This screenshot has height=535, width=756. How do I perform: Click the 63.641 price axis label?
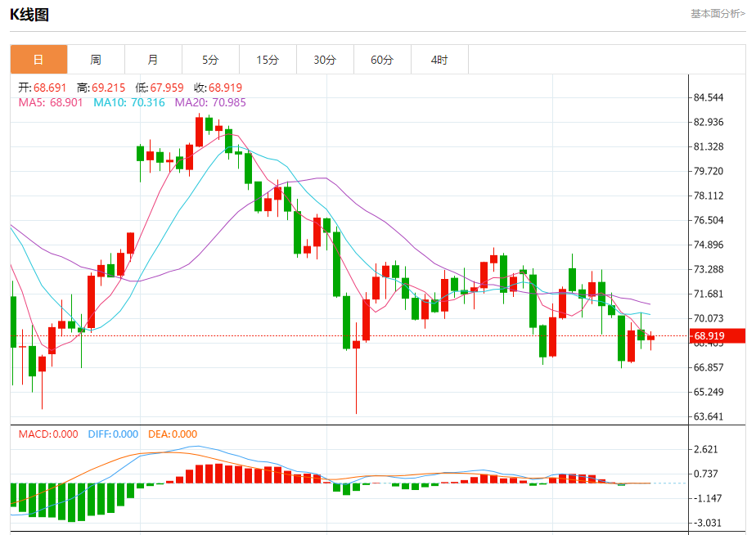[x=709, y=416]
